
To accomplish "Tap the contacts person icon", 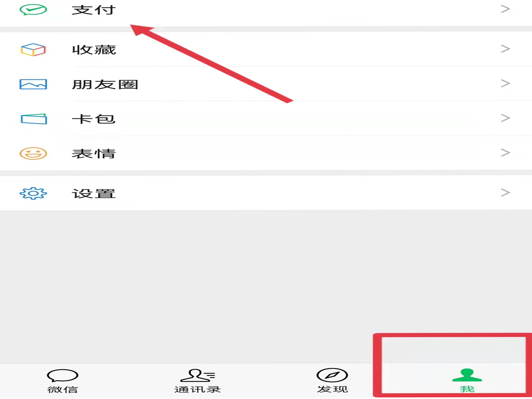I will pyautogui.click(x=197, y=375).
